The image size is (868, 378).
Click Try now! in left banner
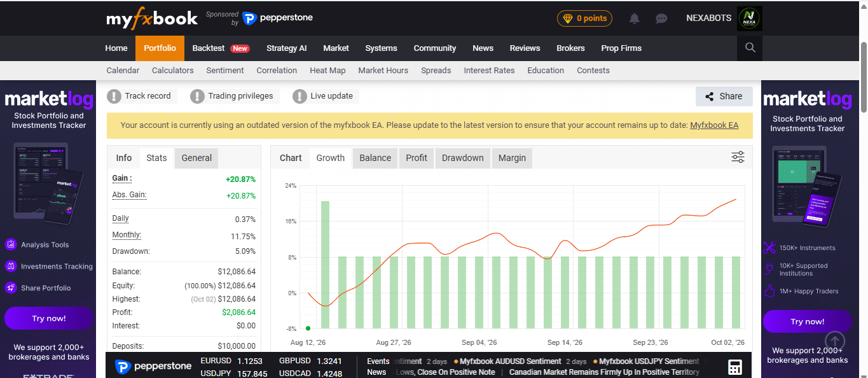click(x=49, y=318)
